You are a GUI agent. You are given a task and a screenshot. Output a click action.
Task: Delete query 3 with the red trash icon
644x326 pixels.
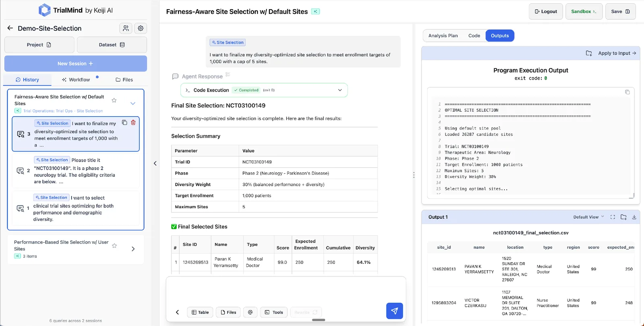(133, 123)
